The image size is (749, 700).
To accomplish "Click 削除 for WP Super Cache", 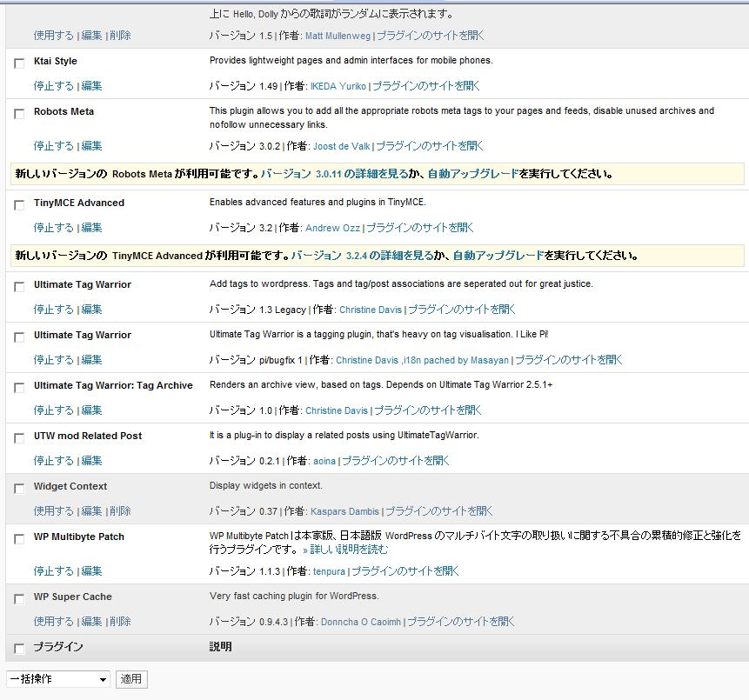I will [120, 622].
